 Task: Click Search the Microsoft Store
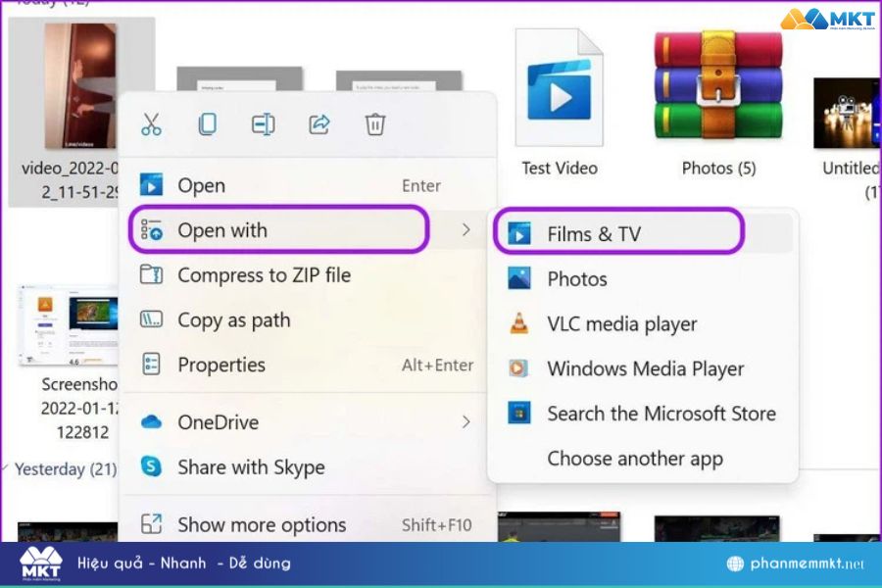coord(661,414)
